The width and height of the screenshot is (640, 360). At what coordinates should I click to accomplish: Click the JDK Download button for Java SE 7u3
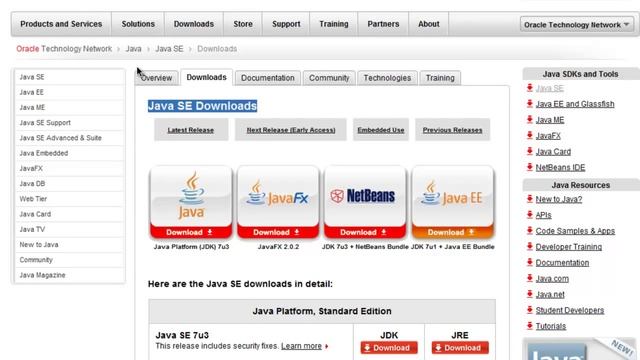click(389, 348)
